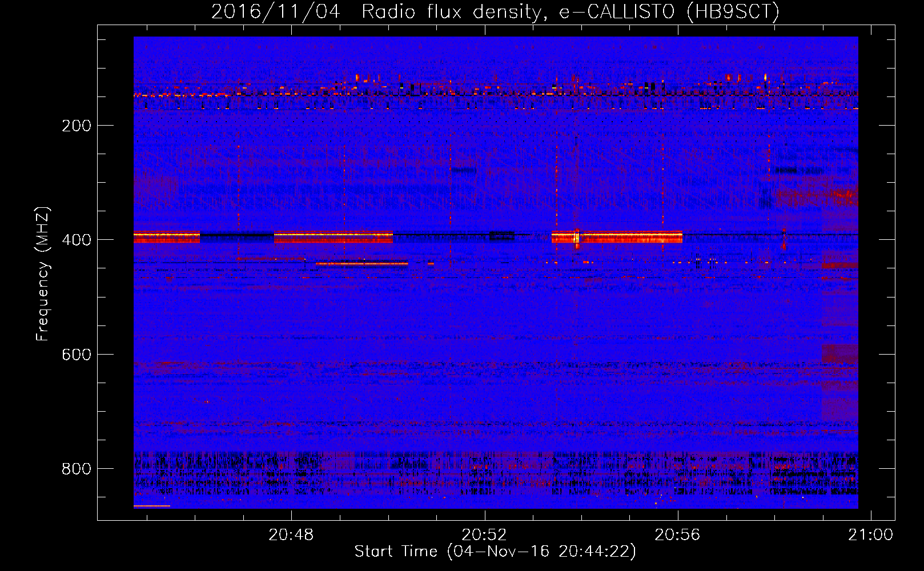Click the 21:00 time tick label
924x571 pixels.
[870, 534]
